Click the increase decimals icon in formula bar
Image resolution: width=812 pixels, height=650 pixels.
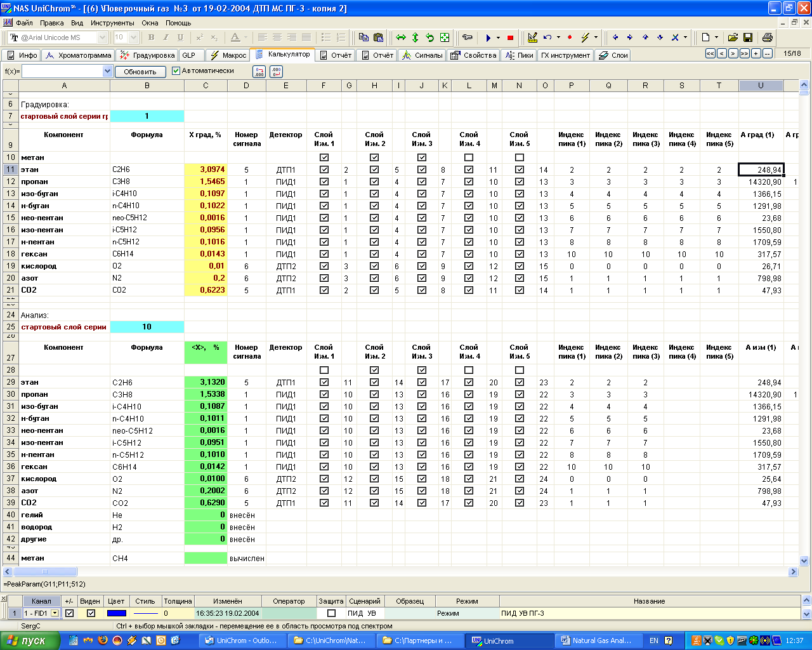tap(259, 72)
